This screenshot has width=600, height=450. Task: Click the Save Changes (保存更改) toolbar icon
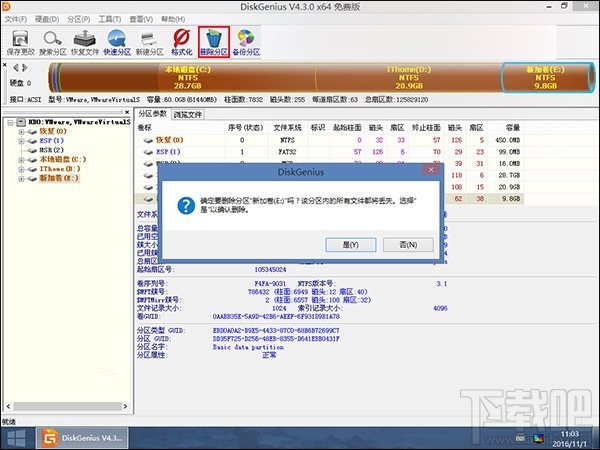[20, 42]
